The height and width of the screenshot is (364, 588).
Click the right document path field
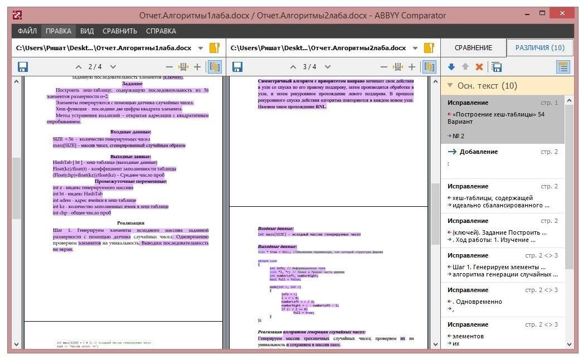pyautogui.click(x=318, y=48)
